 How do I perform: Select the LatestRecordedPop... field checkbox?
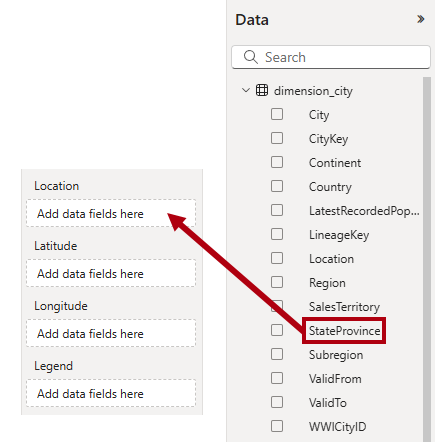click(x=277, y=210)
